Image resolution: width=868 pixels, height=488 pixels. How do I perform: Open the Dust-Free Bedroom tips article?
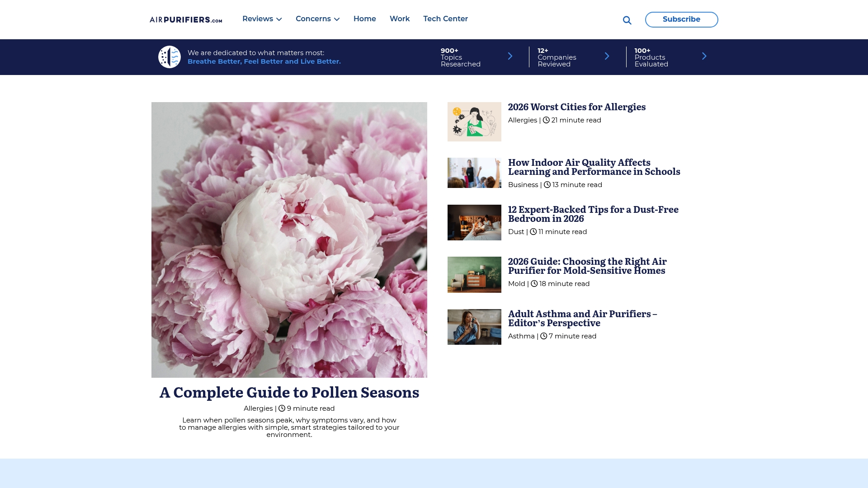pos(593,214)
